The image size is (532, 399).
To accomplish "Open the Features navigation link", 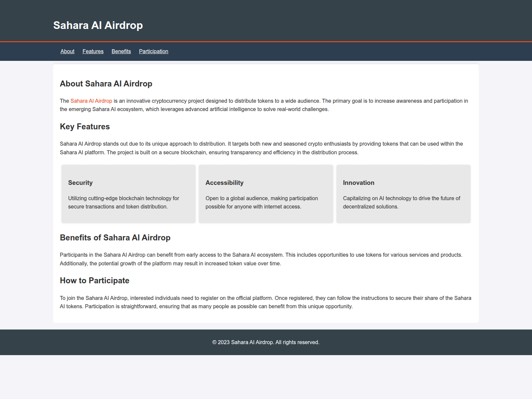I will point(93,51).
